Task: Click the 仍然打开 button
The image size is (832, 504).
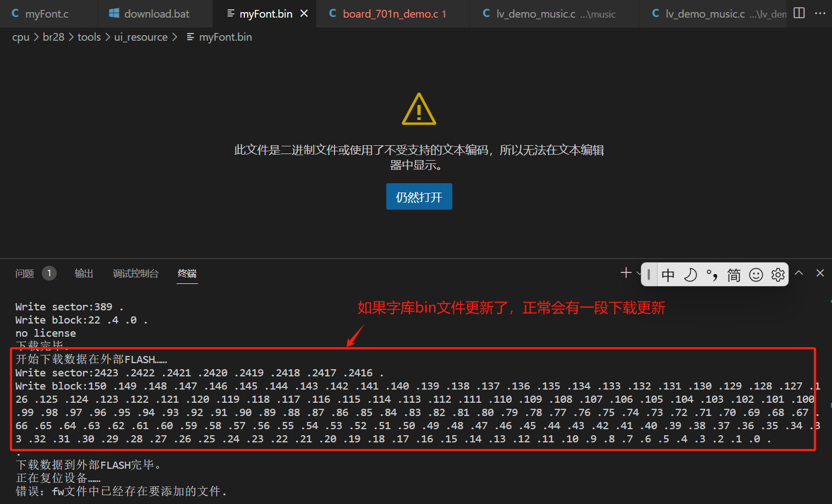Action: pos(419,196)
